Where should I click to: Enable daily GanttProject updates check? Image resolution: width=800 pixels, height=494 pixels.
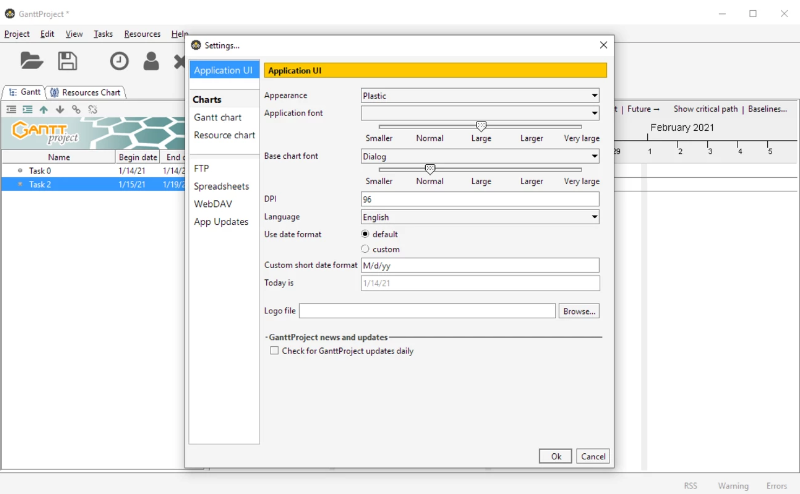[x=275, y=351]
